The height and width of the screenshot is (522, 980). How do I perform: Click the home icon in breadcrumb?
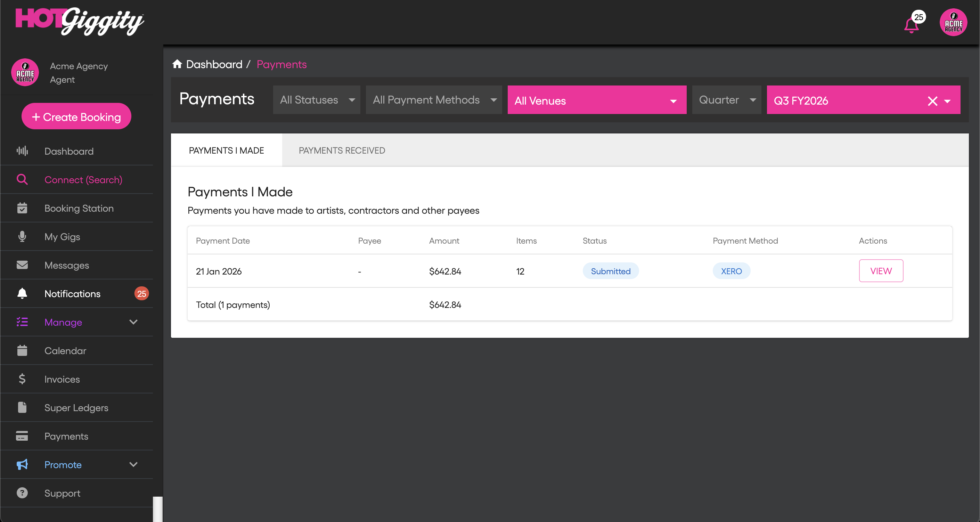point(177,64)
